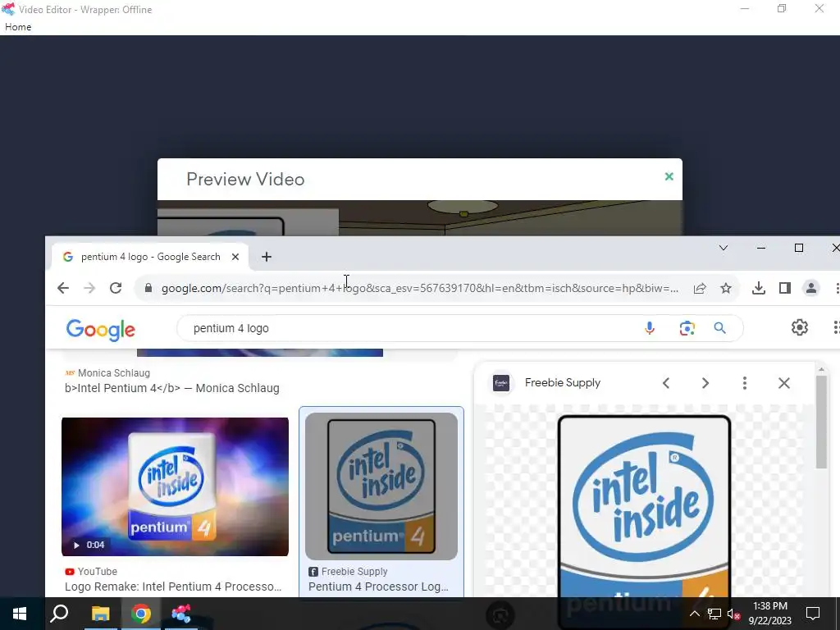
Task: Open Chrome tab search dropdown
Action: (724, 248)
